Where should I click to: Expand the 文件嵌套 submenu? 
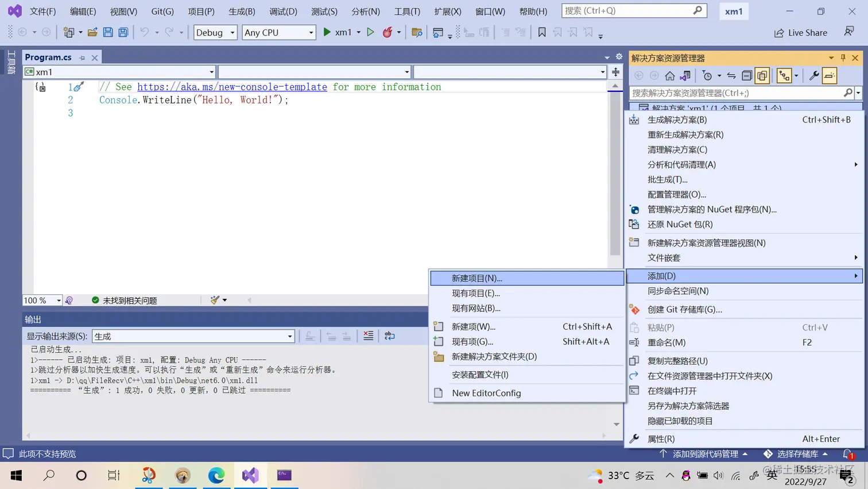(745, 257)
